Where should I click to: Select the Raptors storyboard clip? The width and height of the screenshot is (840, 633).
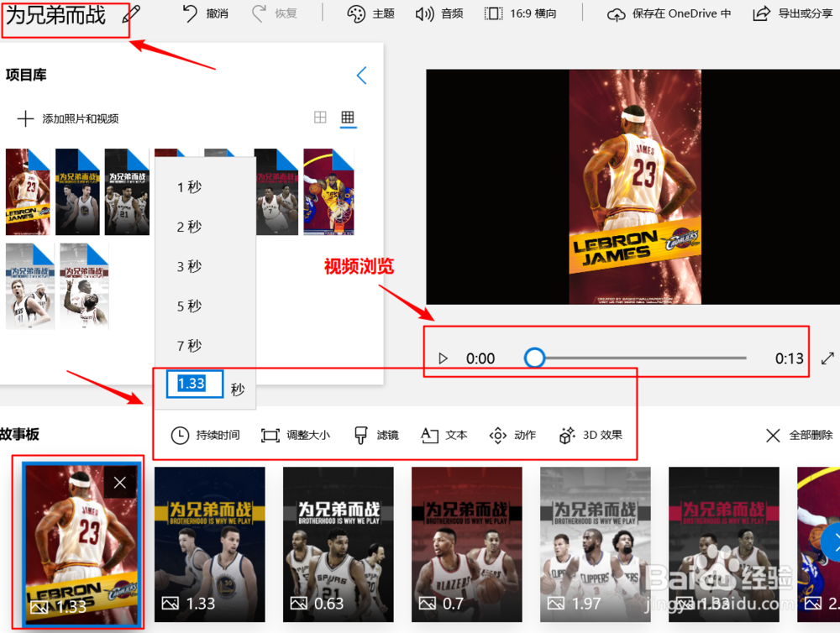click(724, 545)
